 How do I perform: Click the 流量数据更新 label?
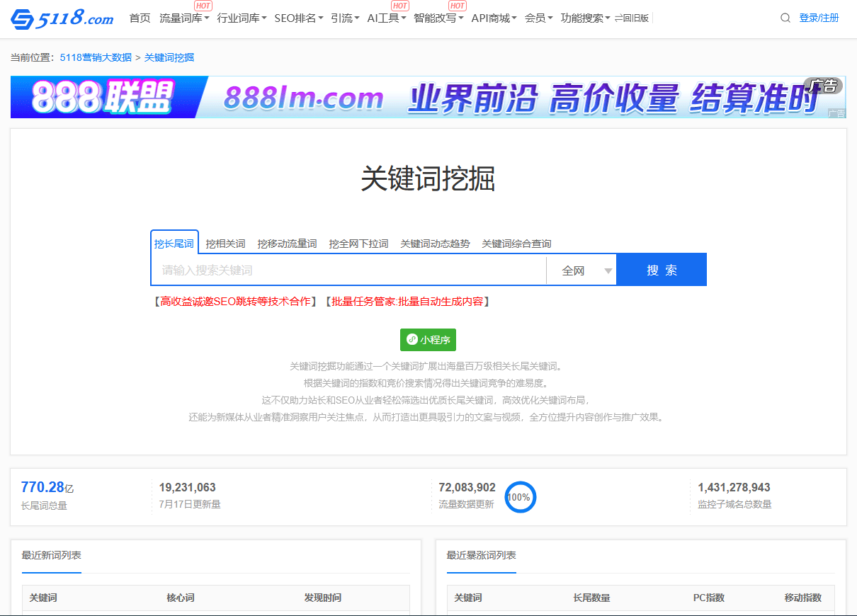click(x=466, y=504)
